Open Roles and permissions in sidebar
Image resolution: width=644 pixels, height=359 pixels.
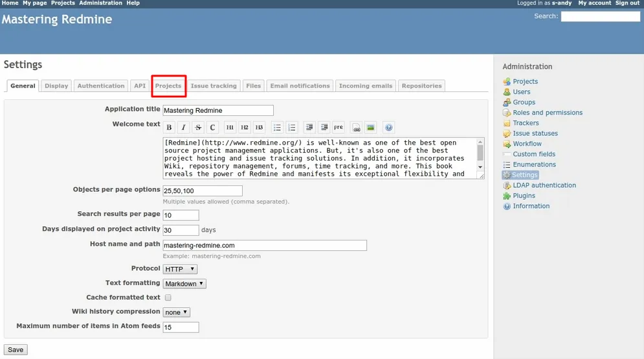tap(547, 113)
